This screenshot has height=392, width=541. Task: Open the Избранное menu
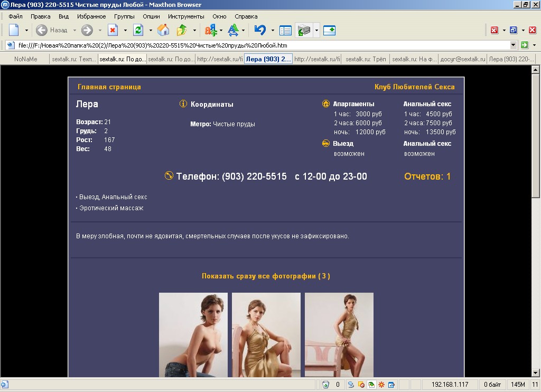click(x=91, y=16)
